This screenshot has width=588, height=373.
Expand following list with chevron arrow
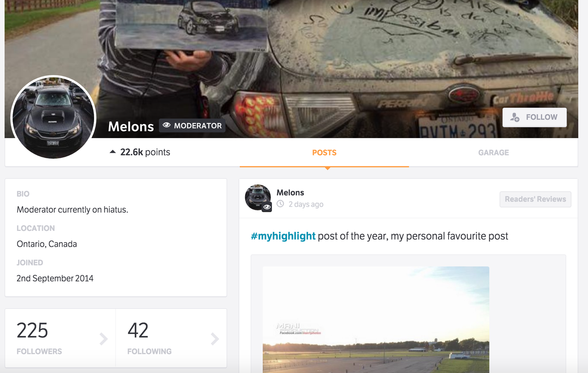point(215,339)
